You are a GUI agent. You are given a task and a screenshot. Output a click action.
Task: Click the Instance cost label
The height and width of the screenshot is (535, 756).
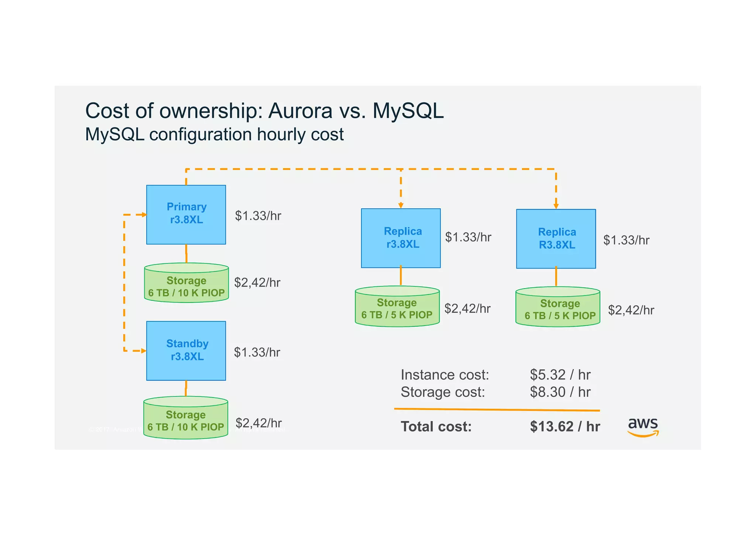tap(445, 375)
